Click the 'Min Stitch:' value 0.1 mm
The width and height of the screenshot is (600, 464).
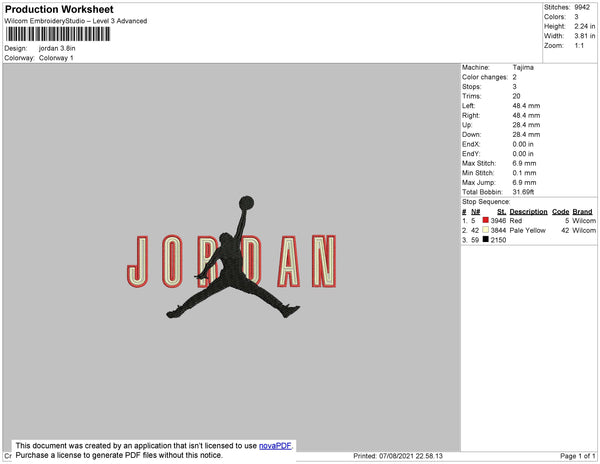pos(524,173)
